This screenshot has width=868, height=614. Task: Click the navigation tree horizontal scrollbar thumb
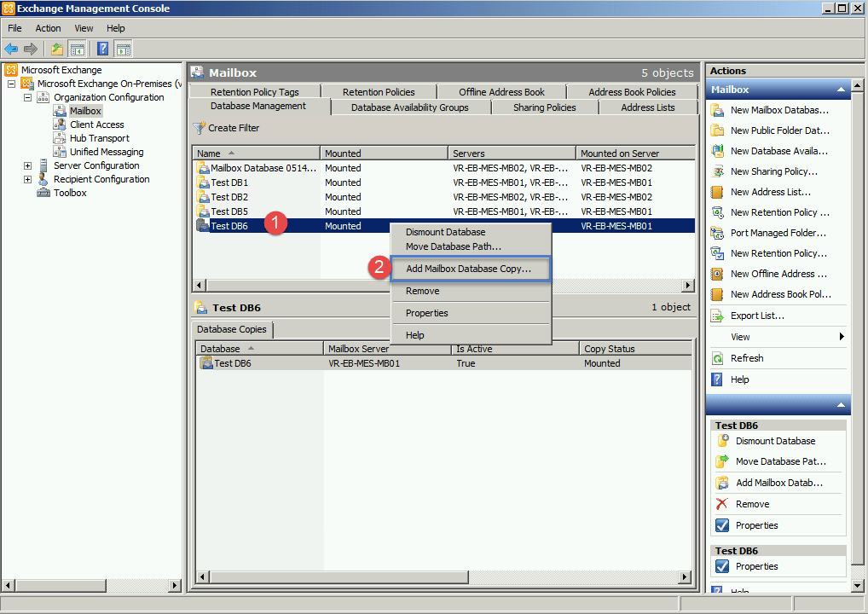click(60, 585)
